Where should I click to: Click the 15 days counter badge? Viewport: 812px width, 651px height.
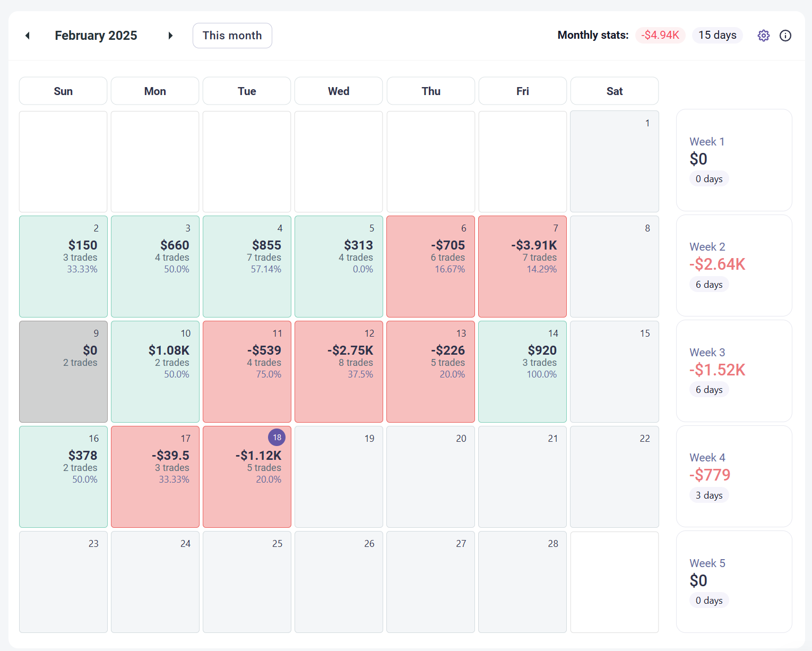(x=717, y=35)
